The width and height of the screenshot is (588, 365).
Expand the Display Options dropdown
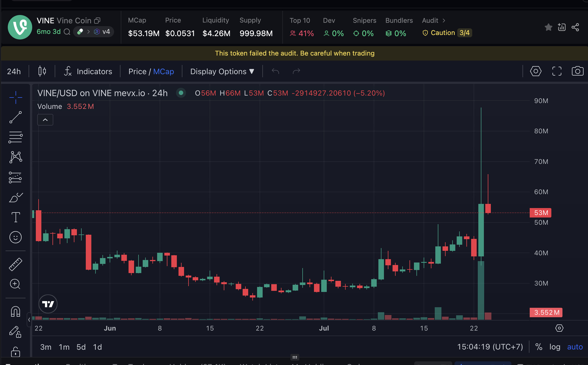click(x=222, y=71)
